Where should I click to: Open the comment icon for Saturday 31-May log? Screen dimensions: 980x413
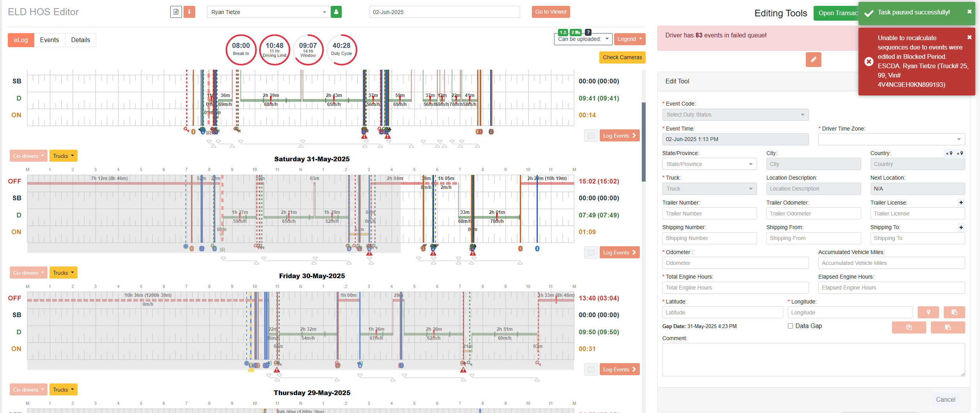point(591,252)
